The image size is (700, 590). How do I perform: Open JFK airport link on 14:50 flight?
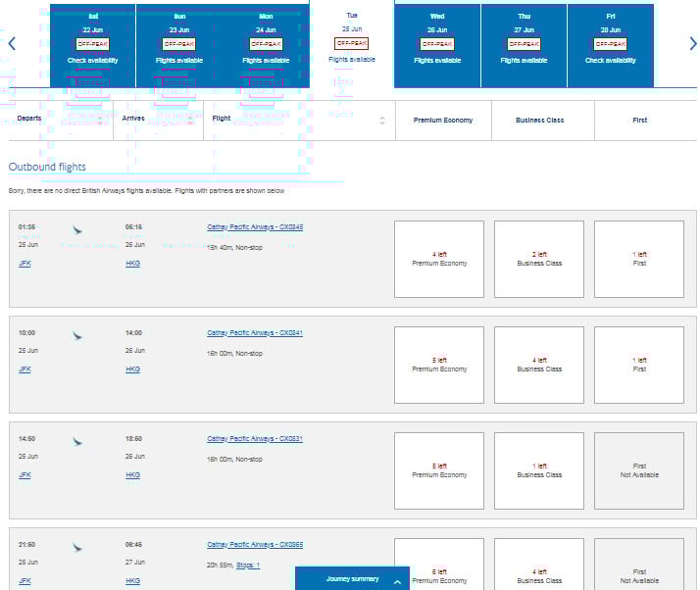(25, 475)
